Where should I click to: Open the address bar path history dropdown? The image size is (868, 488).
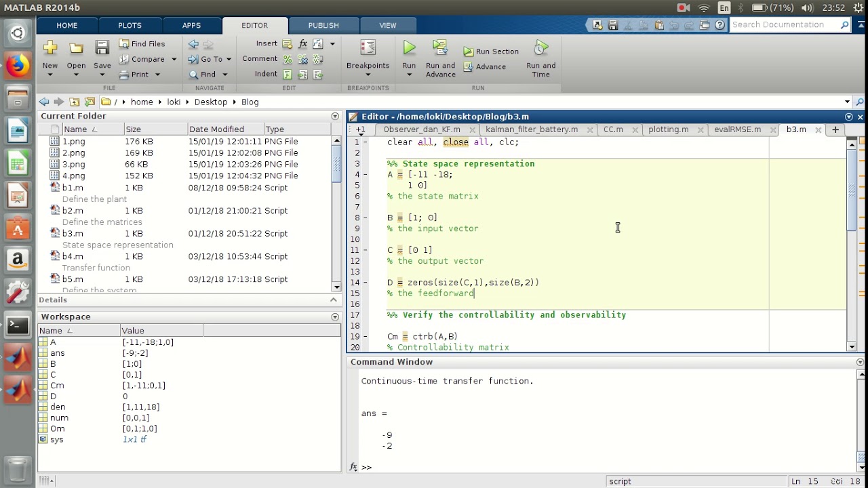click(848, 102)
